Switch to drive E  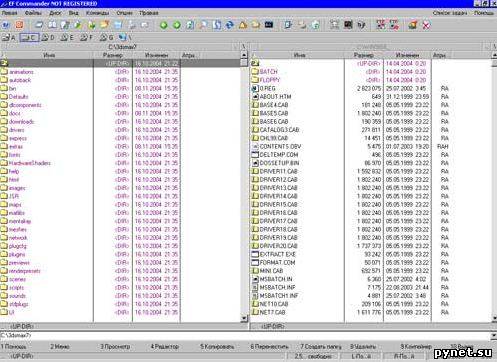[x=67, y=38]
